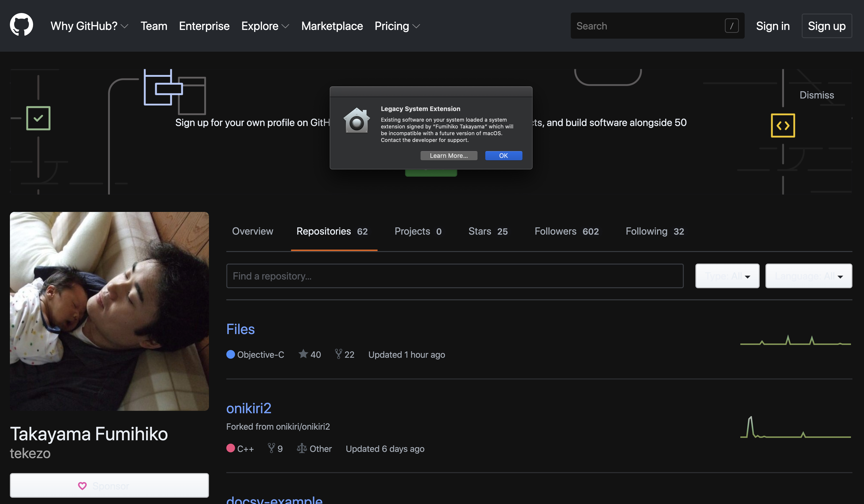Open the Language: All dropdown
This screenshot has width=864, height=504.
(x=808, y=276)
